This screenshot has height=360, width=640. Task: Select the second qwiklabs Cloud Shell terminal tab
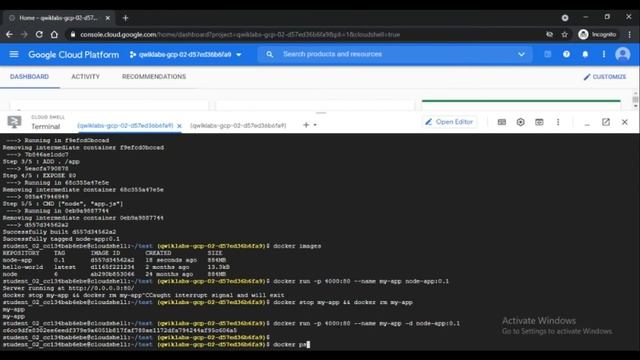[238, 126]
